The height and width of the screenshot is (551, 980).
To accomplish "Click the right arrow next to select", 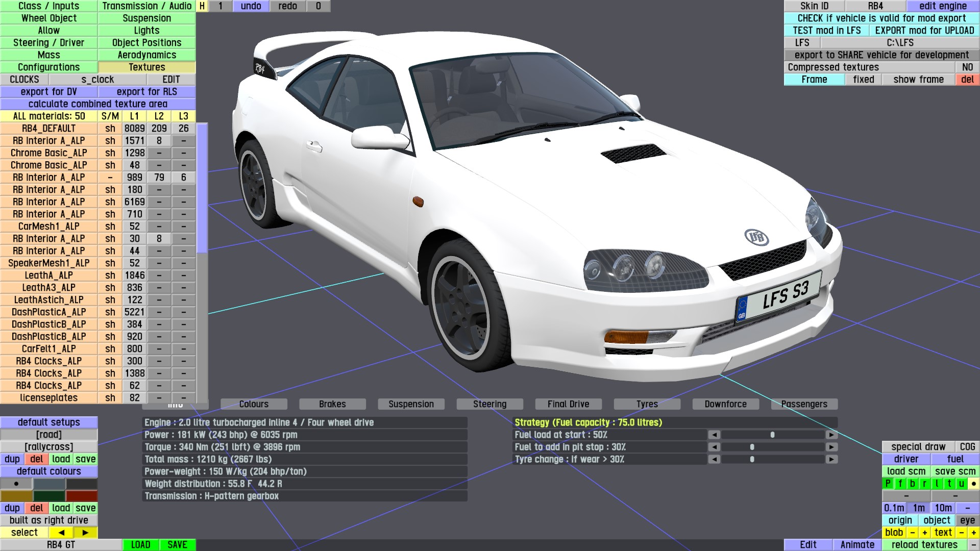I will pyautogui.click(x=85, y=533).
